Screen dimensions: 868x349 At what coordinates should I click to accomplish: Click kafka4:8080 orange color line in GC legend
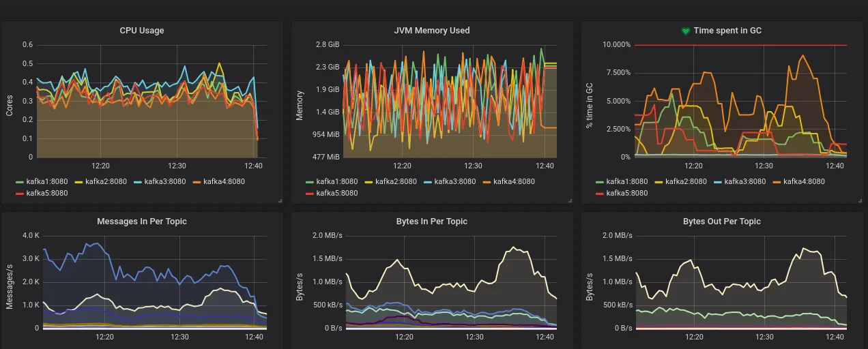[x=777, y=182]
